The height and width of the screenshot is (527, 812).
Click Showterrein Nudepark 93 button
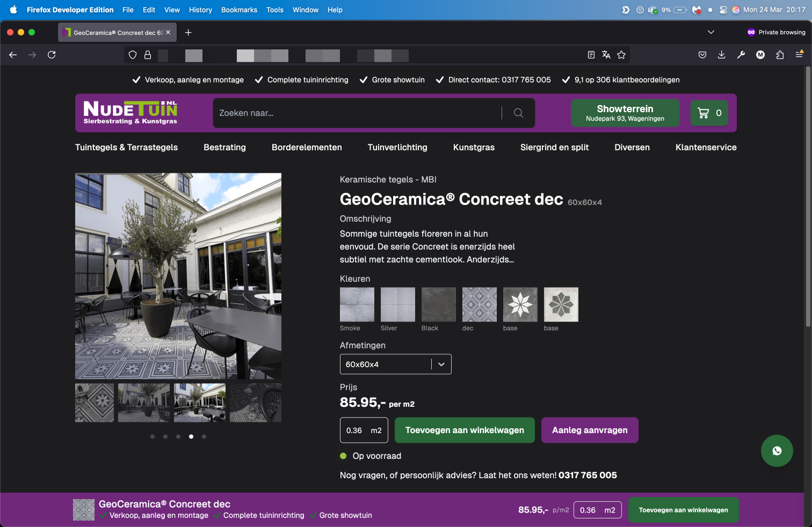coord(625,113)
